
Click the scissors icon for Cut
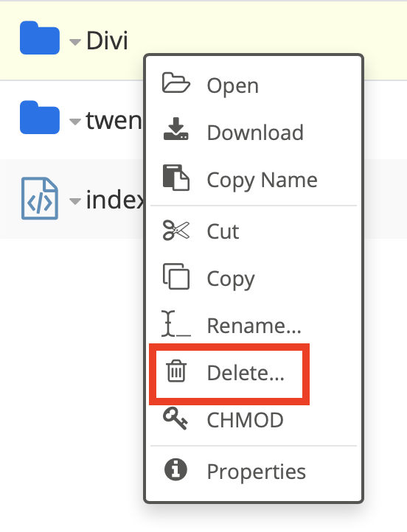(175, 231)
